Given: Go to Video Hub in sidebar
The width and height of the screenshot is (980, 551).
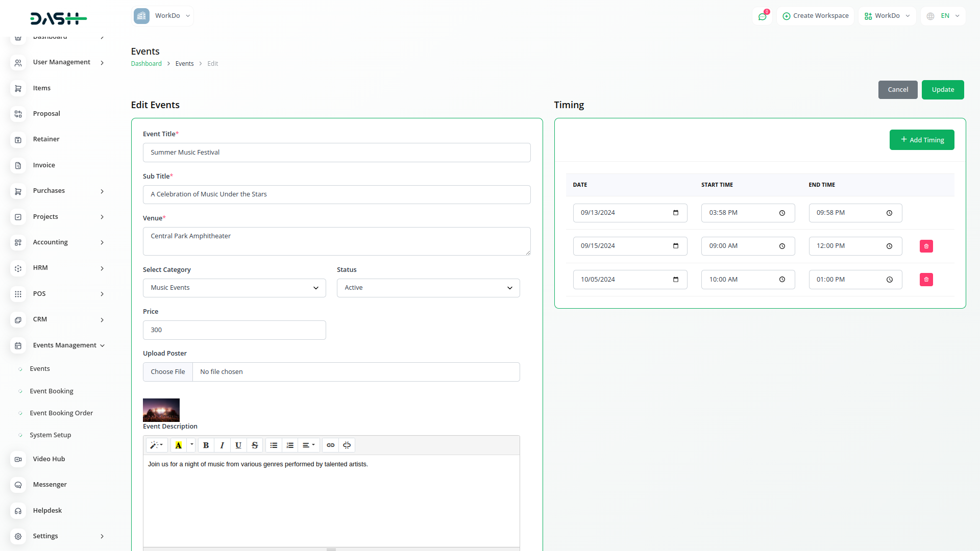Looking at the screenshot, I should pyautogui.click(x=49, y=459).
